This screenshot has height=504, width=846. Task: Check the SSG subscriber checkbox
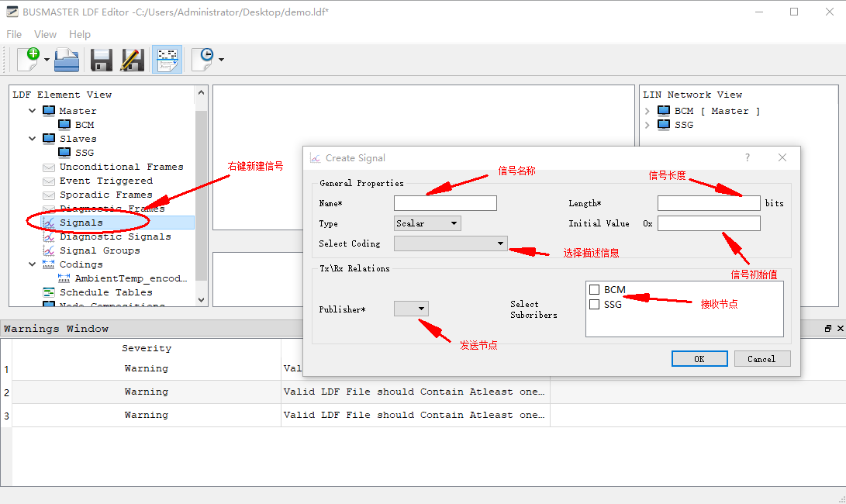(x=595, y=305)
